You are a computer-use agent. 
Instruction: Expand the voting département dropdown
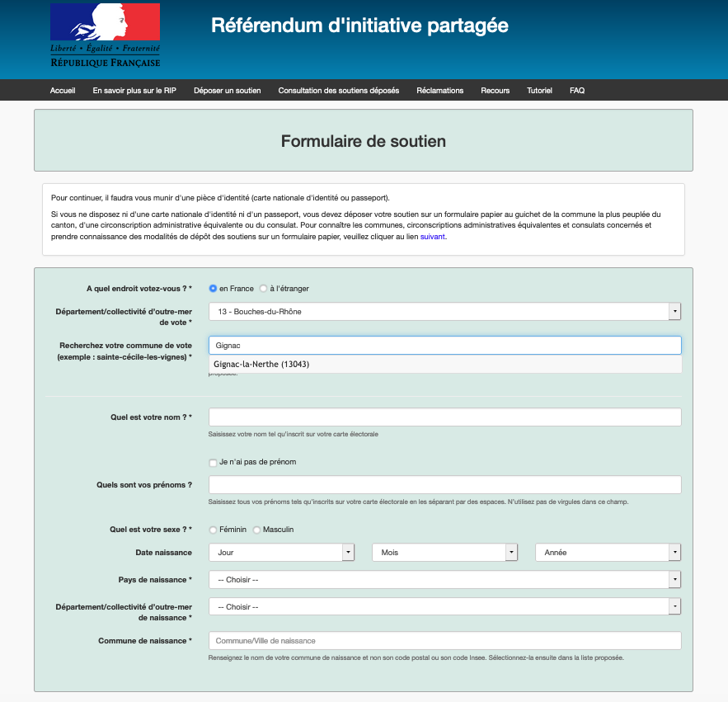click(x=444, y=312)
